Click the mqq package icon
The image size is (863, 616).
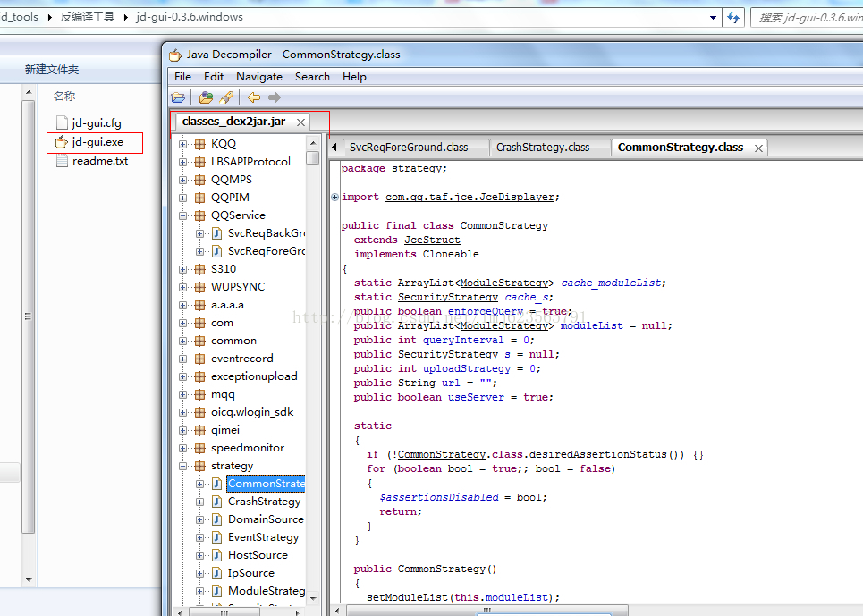pyautogui.click(x=199, y=394)
